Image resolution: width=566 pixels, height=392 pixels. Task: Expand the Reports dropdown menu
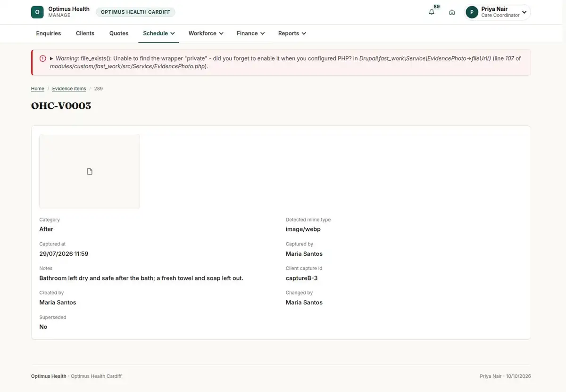pyautogui.click(x=292, y=33)
